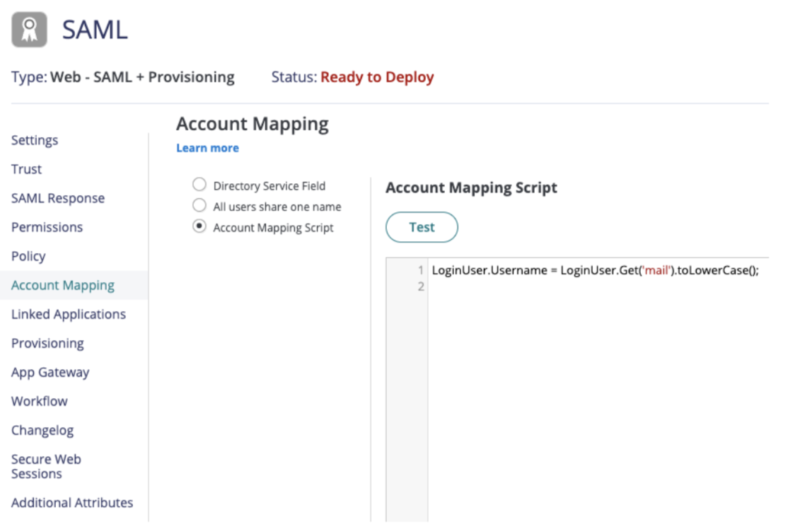This screenshot has height=532, width=788.
Task: Open Linked Applications
Action: (69, 314)
